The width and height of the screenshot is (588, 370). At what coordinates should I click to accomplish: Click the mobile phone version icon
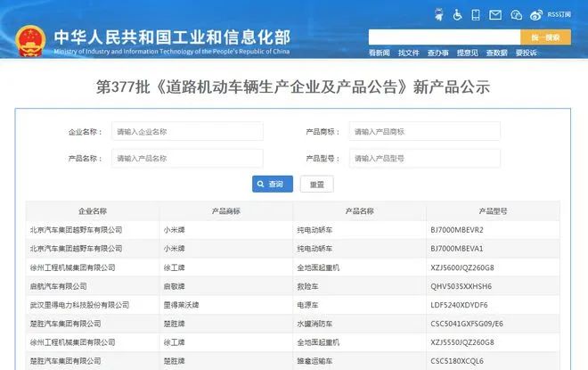coord(476,14)
